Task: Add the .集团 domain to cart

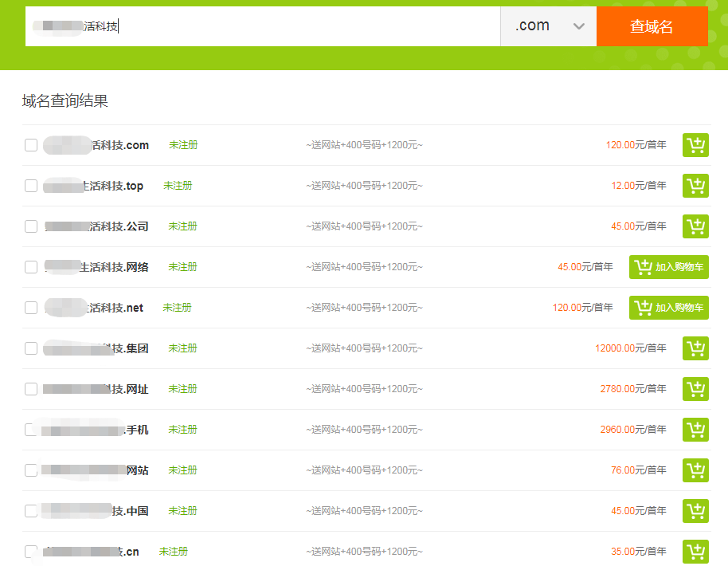Action: click(695, 348)
